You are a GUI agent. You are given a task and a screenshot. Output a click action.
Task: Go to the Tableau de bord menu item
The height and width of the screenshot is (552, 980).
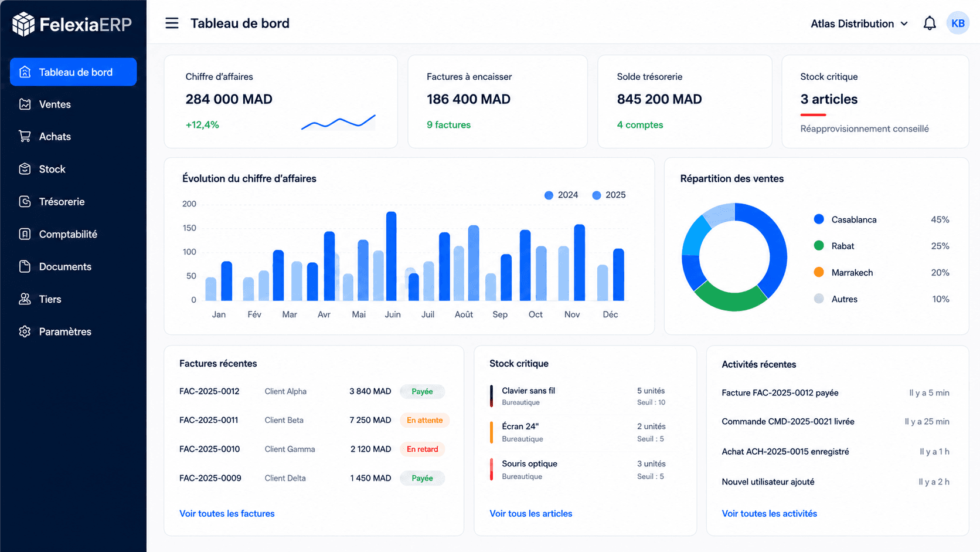[73, 72]
